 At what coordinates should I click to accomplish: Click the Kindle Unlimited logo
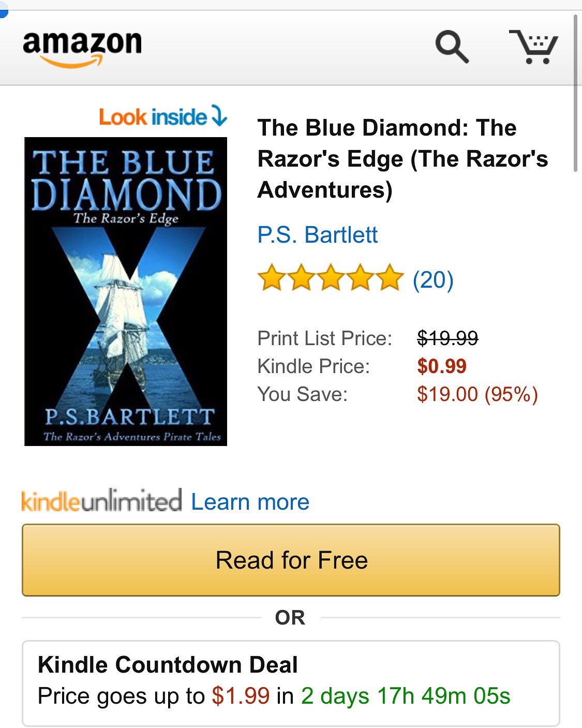101,500
